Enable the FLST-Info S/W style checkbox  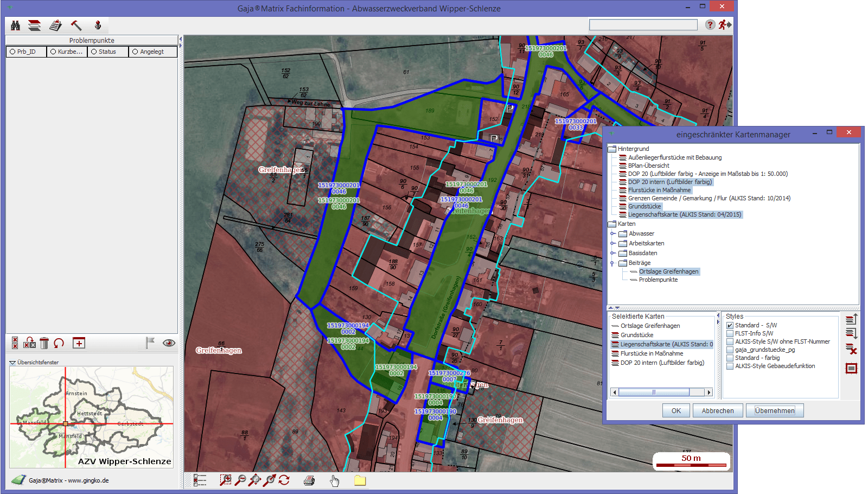730,334
